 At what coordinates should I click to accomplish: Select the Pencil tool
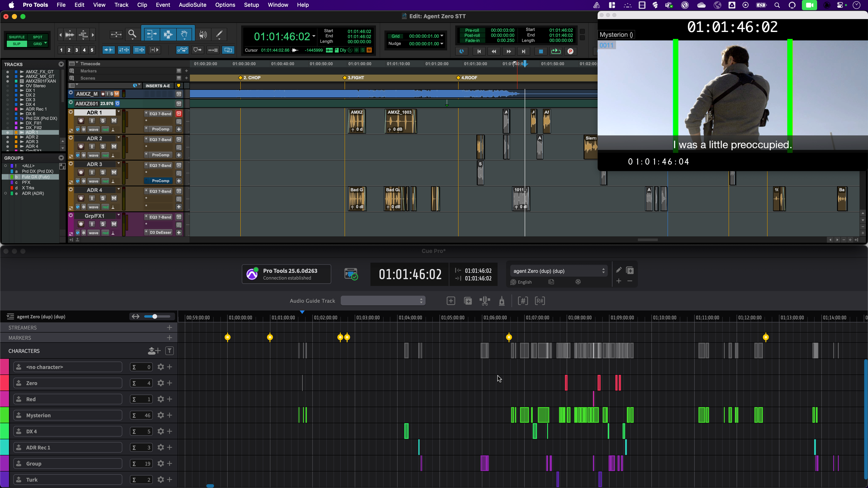pyautogui.click(x=219, y=34)
